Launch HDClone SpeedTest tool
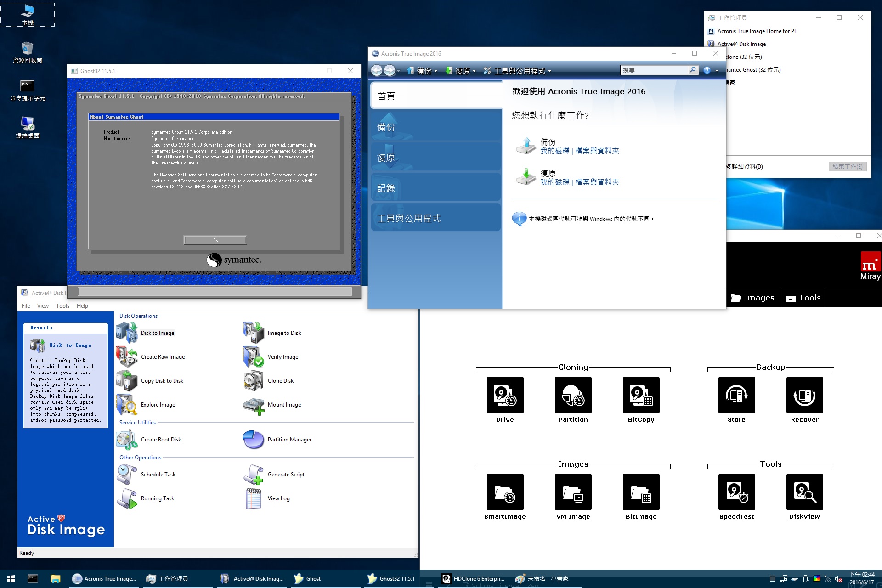882x588 pixels. (x=737, y=492)
